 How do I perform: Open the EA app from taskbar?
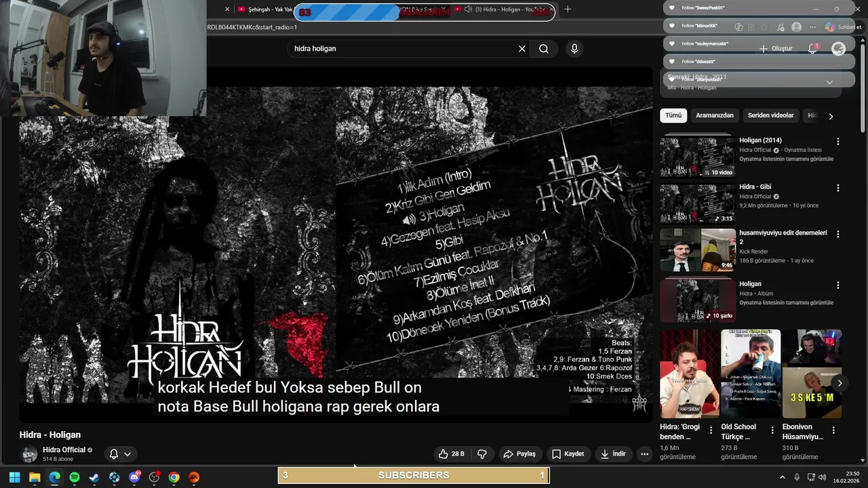coord(194,477)
